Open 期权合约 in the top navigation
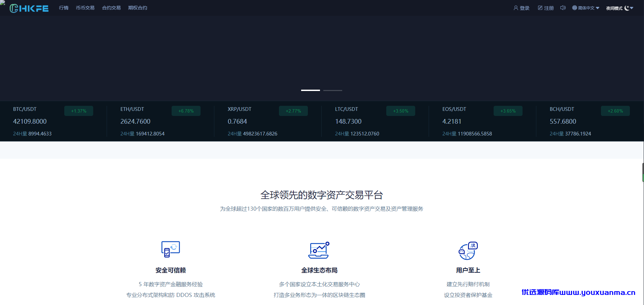This screenshot has height=305, width=644. coord(138,8)
